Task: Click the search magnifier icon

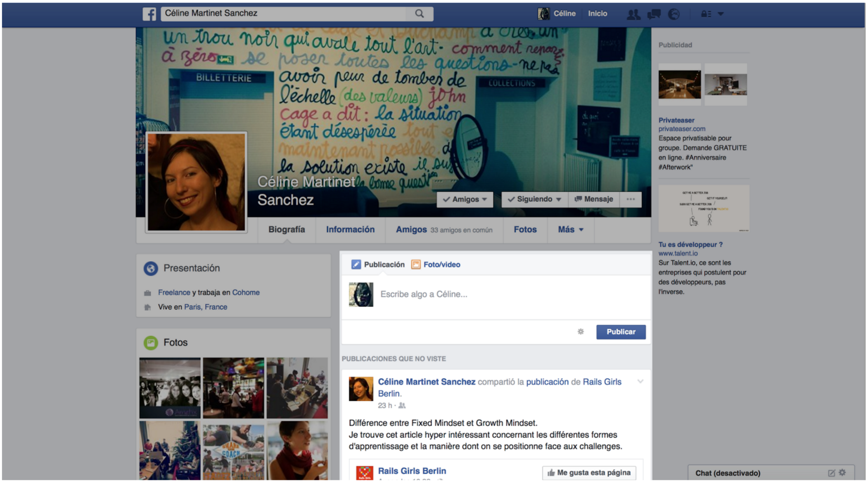Action: pyautogui.click(x=420, y=14)
